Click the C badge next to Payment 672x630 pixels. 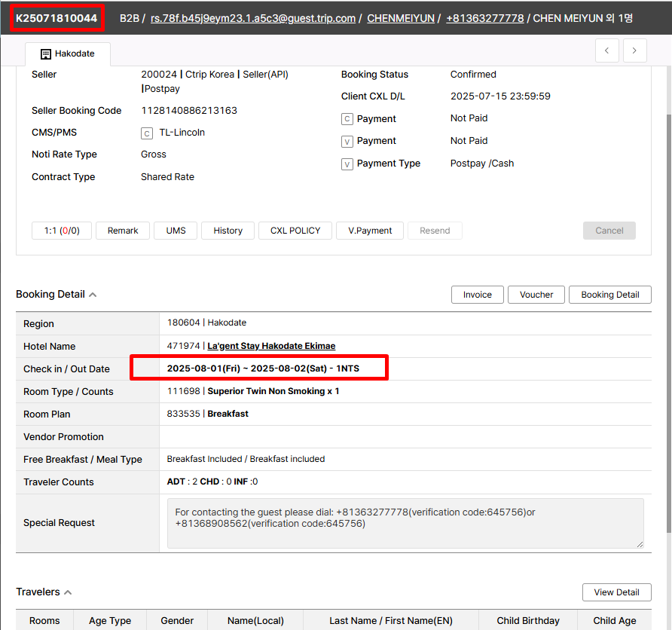point(347,119)
